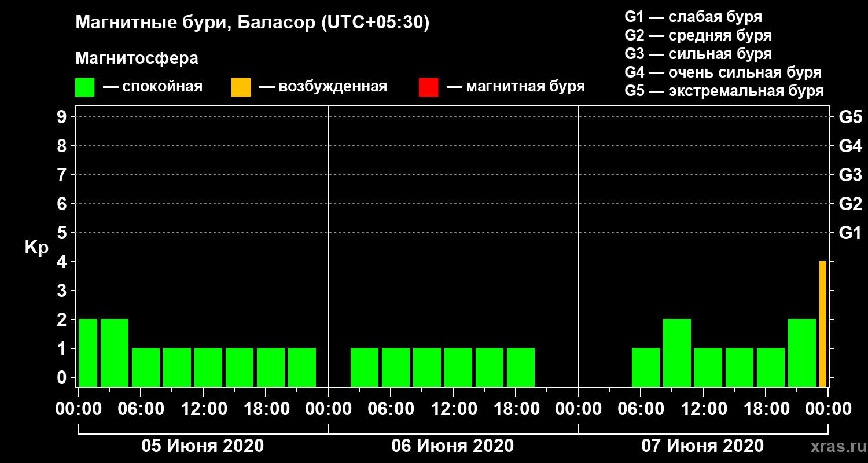Click the 'Kp' axis label

[x=36, y=248]
